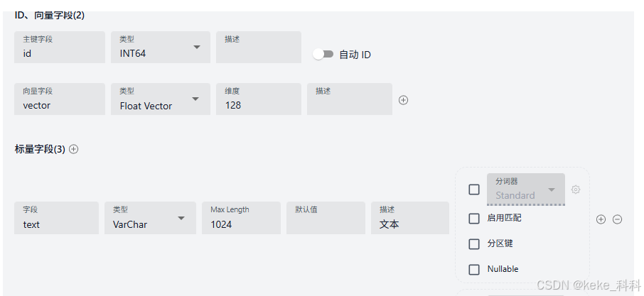This screenshot has width=644, height=296.
Task: Expand the Float Vector type dropdown
Action: click(x=161, y=99)
